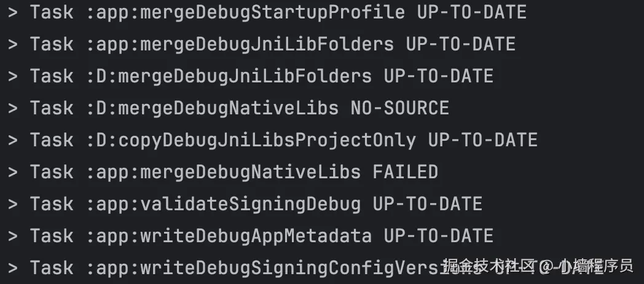Click the chevron before D:mergeDebugJniLibFolders line
Screen dimensions: 644x284
[x=12, y=76]
